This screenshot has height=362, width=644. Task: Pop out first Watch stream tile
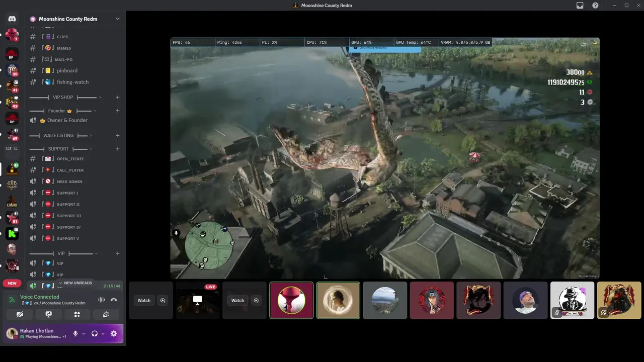[163, 301]
